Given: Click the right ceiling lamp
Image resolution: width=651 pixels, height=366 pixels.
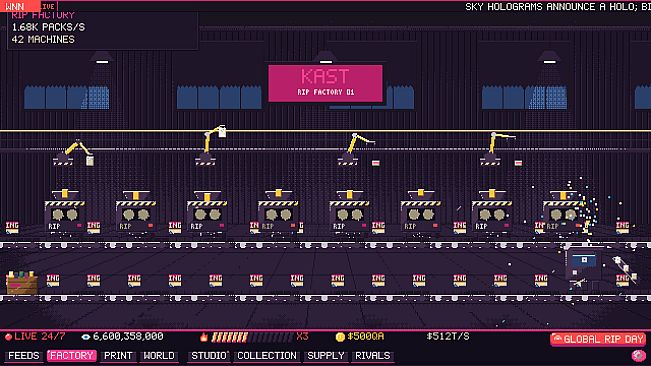Looking at the screenshot, I should coord(549,58).
